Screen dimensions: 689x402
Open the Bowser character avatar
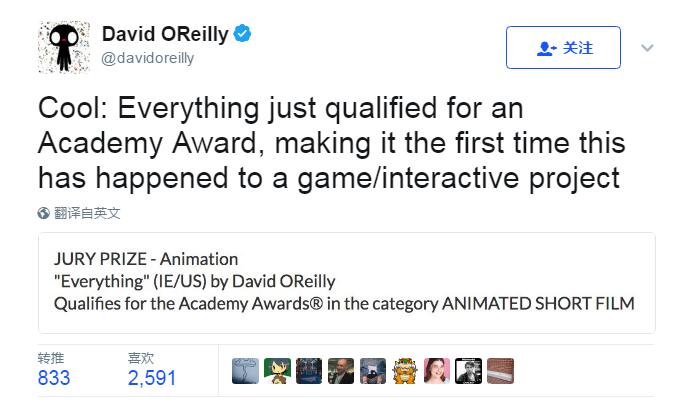405,371
